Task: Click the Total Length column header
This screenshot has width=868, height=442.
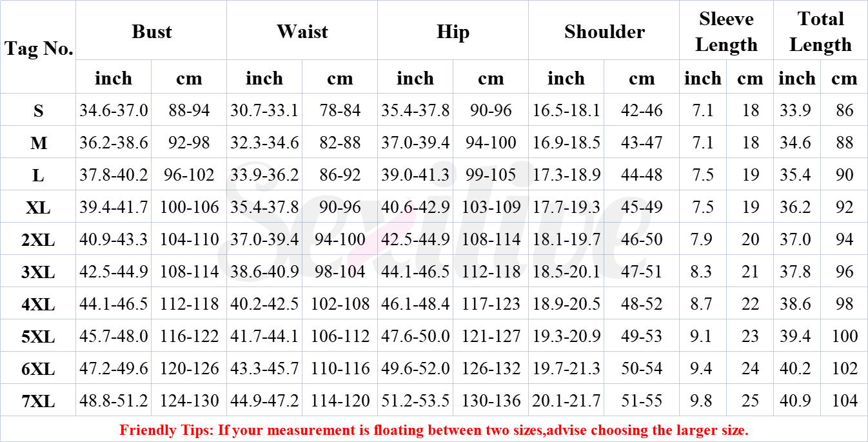Action: click(x=820, y=32)
